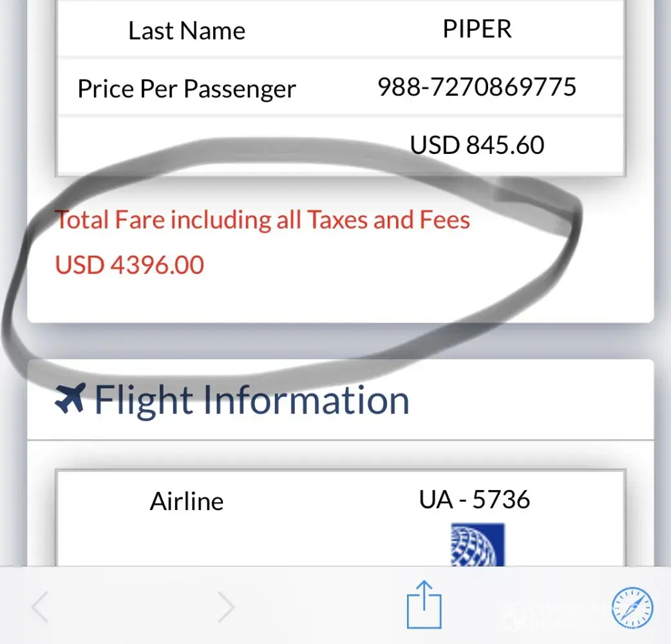Click the Last Name label
The height and width of the screenshot is (644, 671).
pyautogui.click(x=187, y=31)
